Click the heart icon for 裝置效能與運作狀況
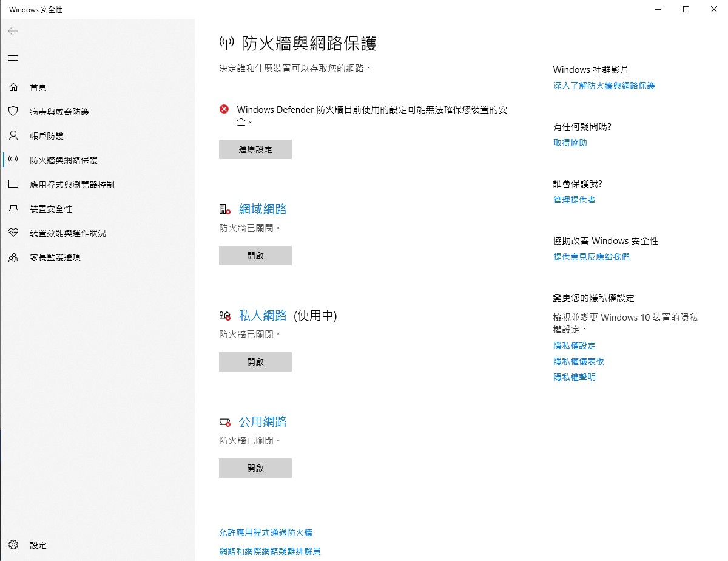Screen dimensions: 728x561 pyautogui.click(x=13, y=233)
